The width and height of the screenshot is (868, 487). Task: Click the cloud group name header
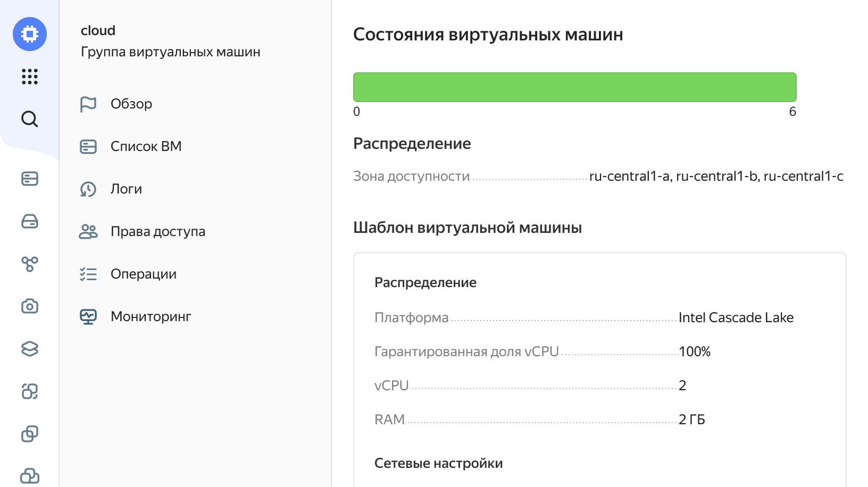[x=98, y=30]
